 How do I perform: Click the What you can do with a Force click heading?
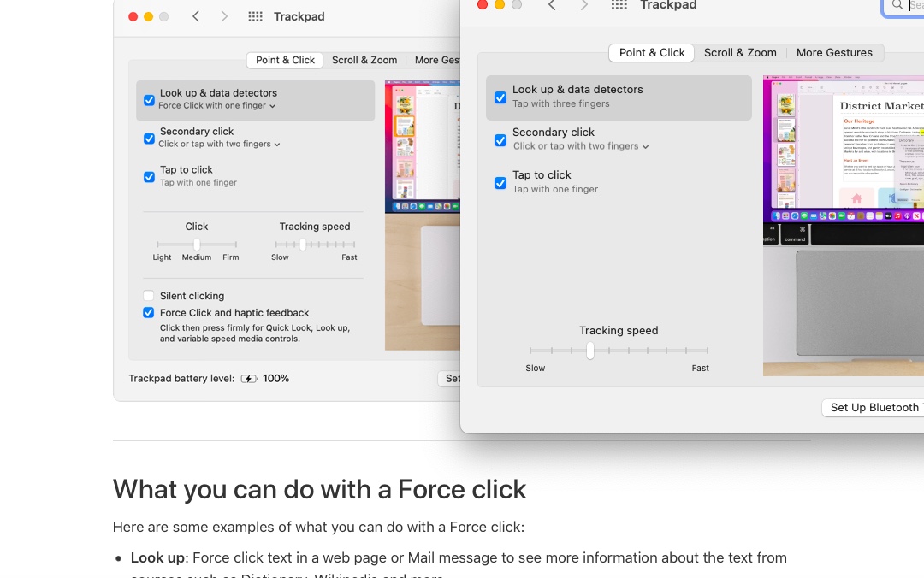coord(319,490)
